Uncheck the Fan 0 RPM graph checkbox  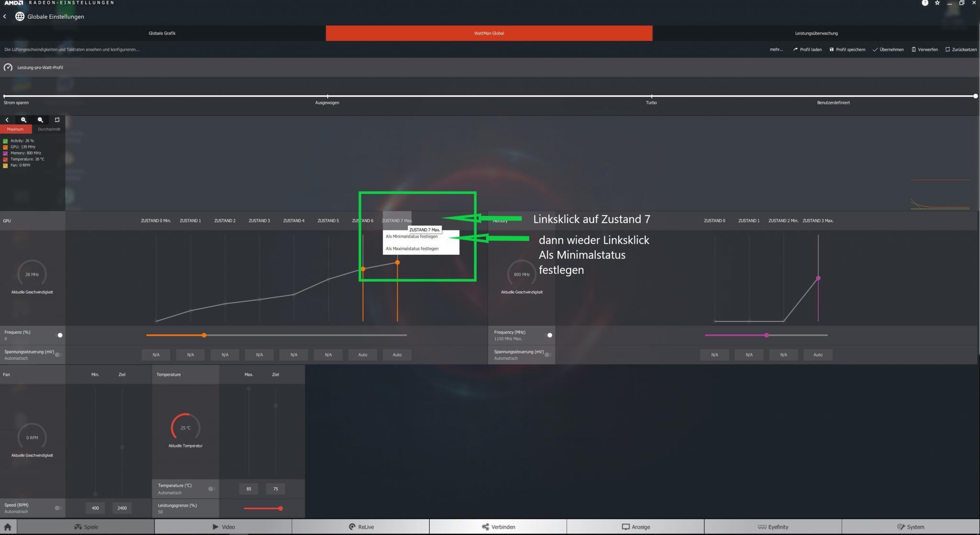pos(5,165)
